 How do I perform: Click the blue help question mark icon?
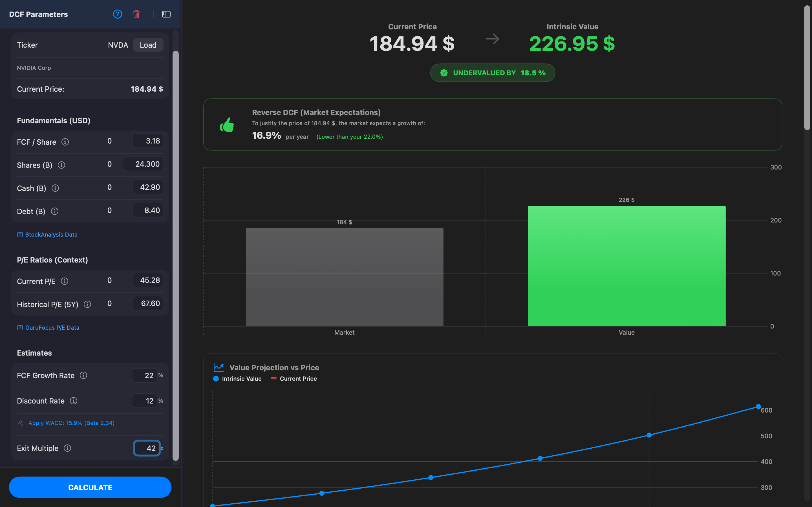coord(117,14)
